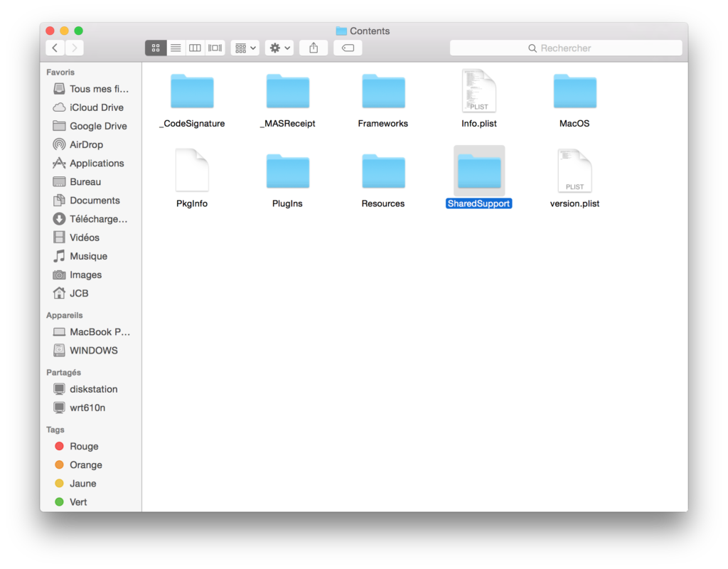Image resolution: width=728 pixels, height=569 pixels.
Task: Open Bureau in sidebar
Action: [91, 181]
